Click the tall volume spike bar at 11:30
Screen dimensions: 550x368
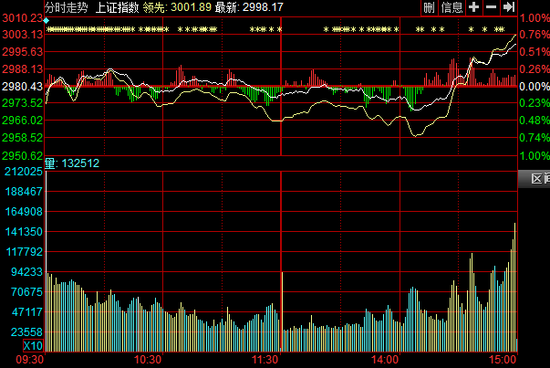pos(282,312)
